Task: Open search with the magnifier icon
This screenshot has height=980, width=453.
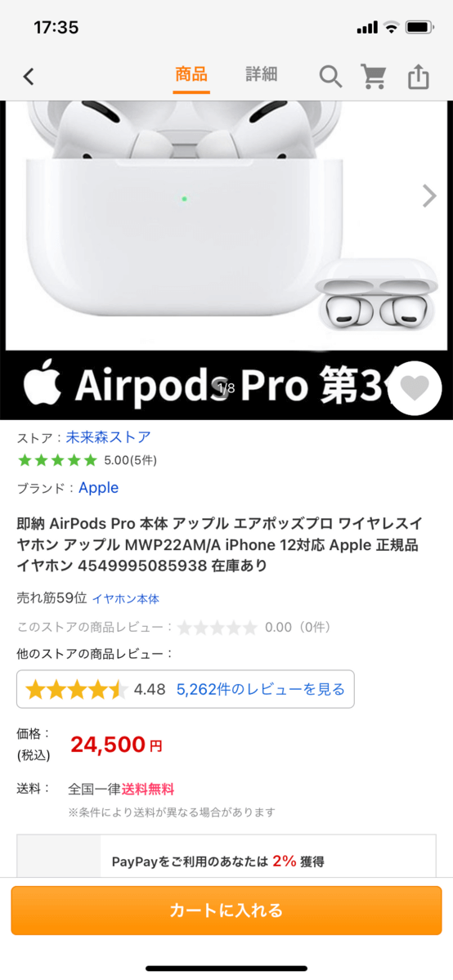Action: [x=330, y=76]
